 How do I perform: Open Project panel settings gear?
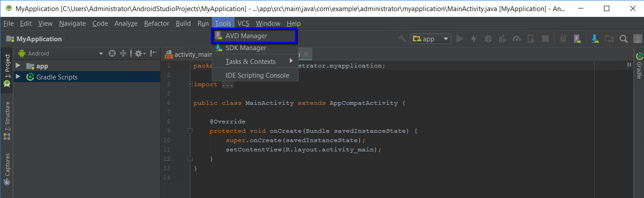pyautogui.click(x=140, y=53)
